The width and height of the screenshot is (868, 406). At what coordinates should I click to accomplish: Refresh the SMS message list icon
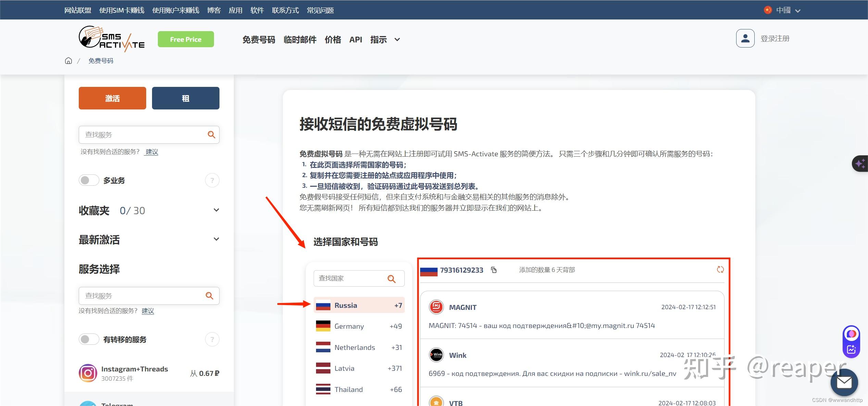pos(720,270)
